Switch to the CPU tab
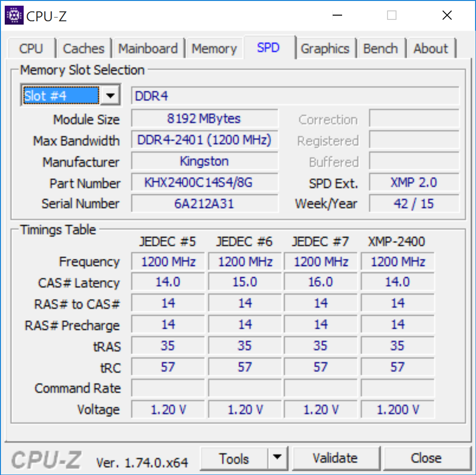This screenshot has width=476, height=475. [31, 49]
